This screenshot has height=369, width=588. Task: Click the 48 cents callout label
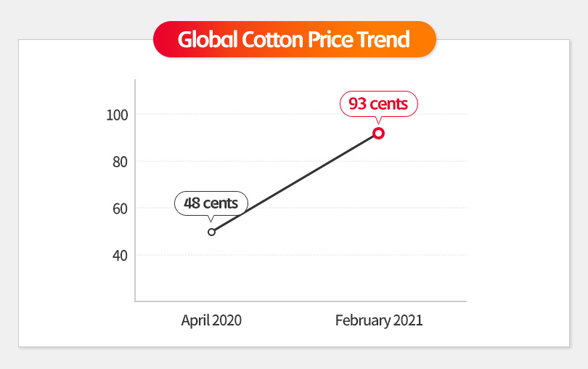211,203
